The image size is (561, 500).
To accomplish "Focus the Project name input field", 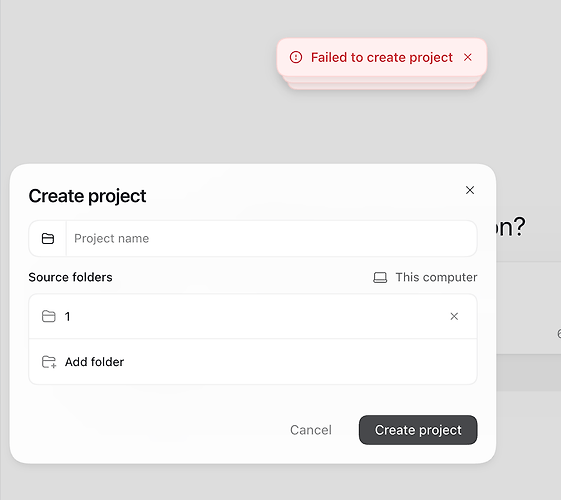I will [272, 239].
